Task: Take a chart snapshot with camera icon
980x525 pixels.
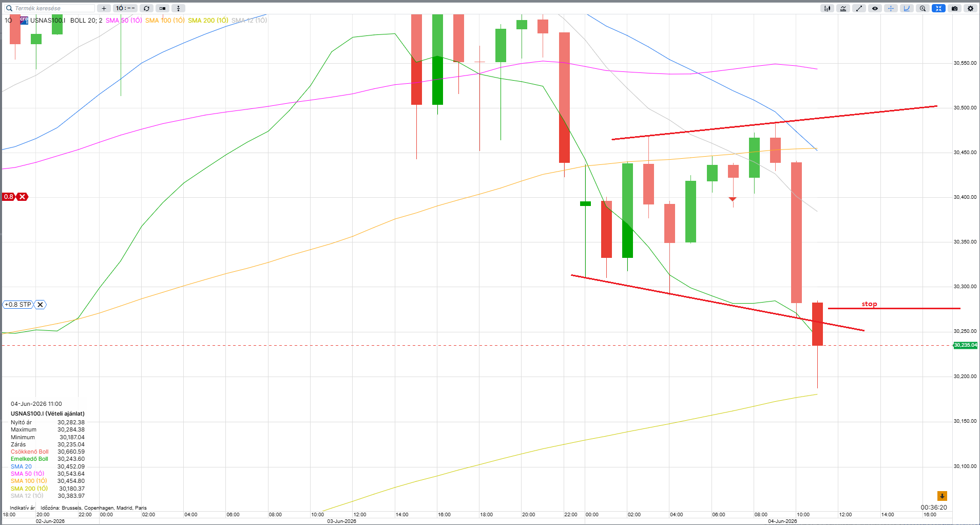Action: pyautogui.click(x=954, y=8)
